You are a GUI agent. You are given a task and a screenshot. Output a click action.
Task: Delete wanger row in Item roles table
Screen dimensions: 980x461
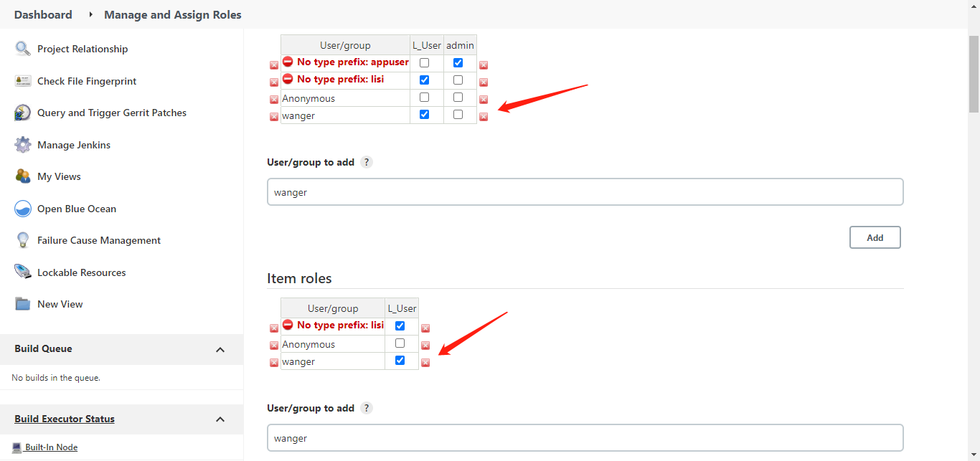[x=425, y=363]
